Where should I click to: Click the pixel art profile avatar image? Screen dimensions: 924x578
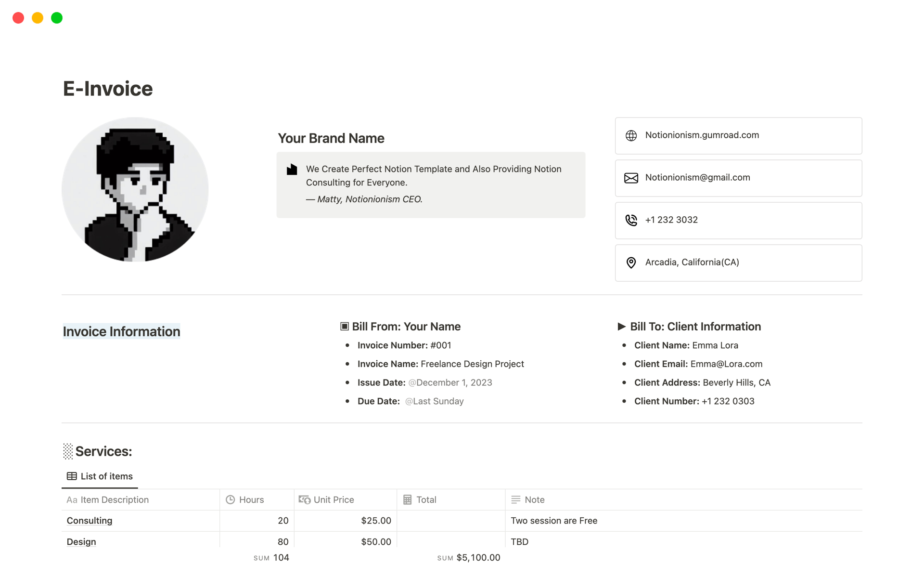(x=135, y=190)
